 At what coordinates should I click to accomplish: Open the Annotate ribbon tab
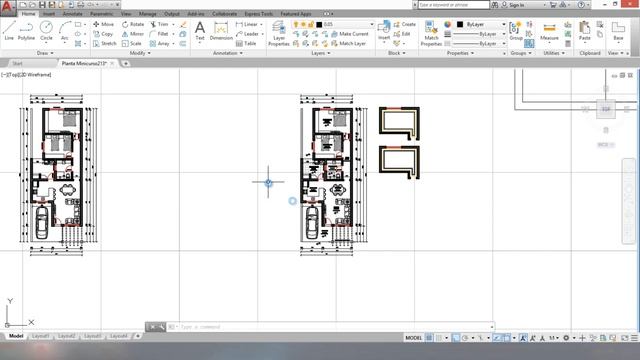(73, 14)
